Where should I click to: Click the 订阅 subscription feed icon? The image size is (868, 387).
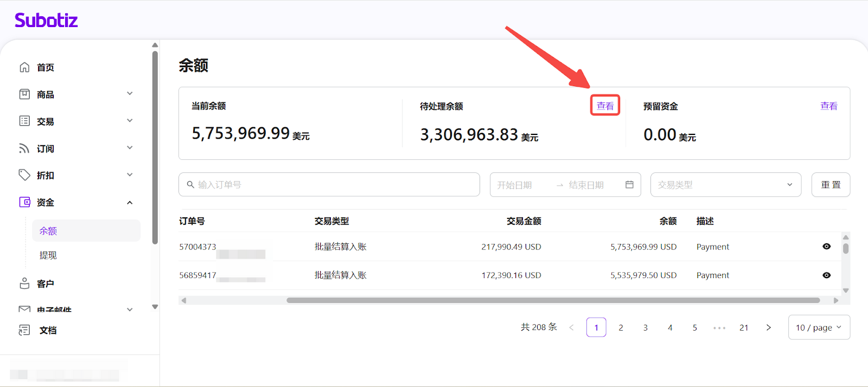[24, 149]
